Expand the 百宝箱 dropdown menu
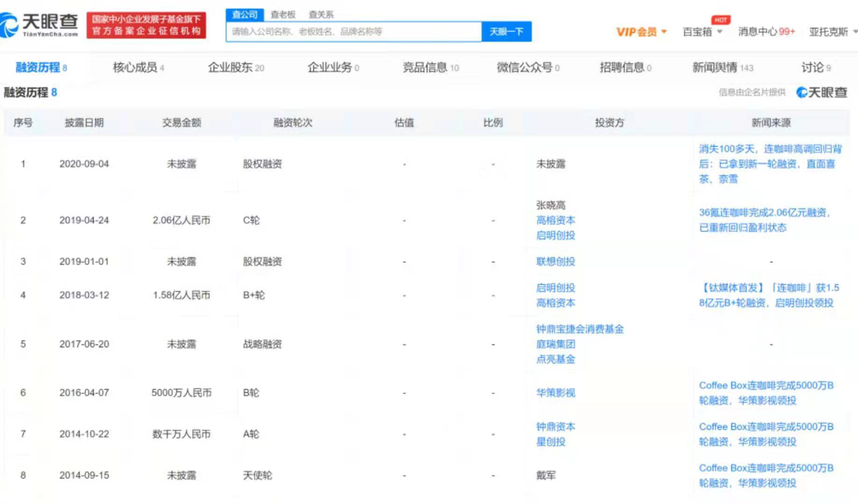The width and height of the screenshot is (858, 504). click(x=702, y=32)
